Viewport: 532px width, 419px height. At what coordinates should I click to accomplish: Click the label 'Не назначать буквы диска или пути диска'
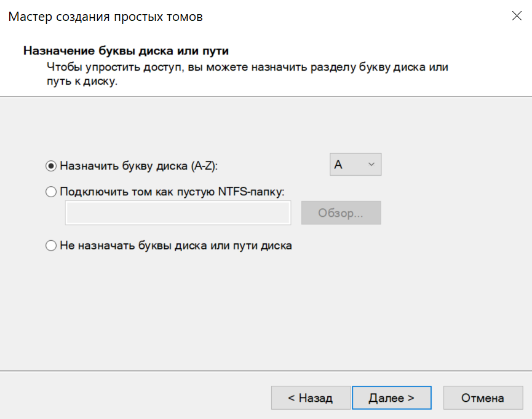[176, 246]
